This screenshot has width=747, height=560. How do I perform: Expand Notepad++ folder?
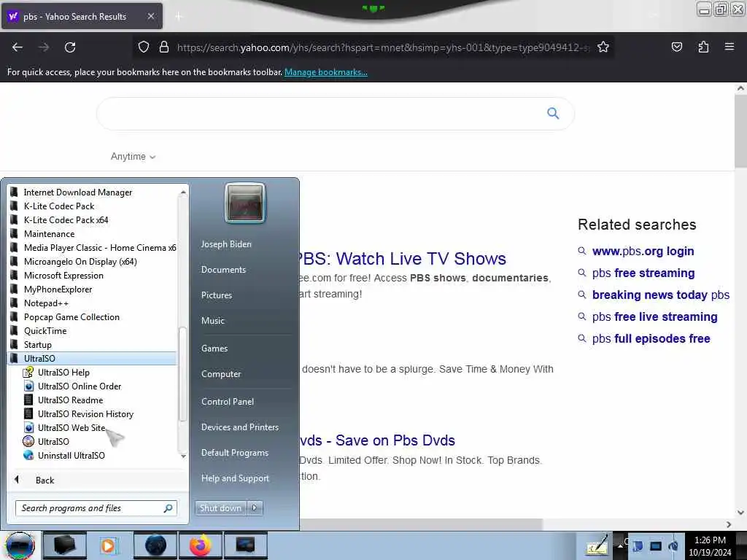click(x=93, y=303)
